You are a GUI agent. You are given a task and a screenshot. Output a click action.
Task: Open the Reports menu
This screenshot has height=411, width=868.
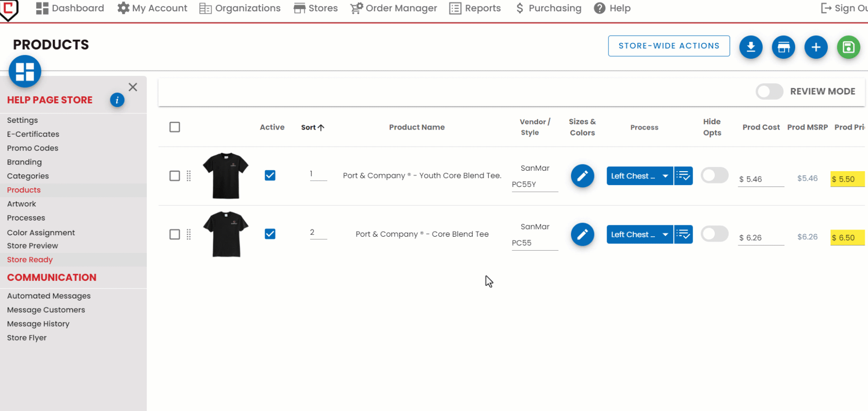coord(475,8)
